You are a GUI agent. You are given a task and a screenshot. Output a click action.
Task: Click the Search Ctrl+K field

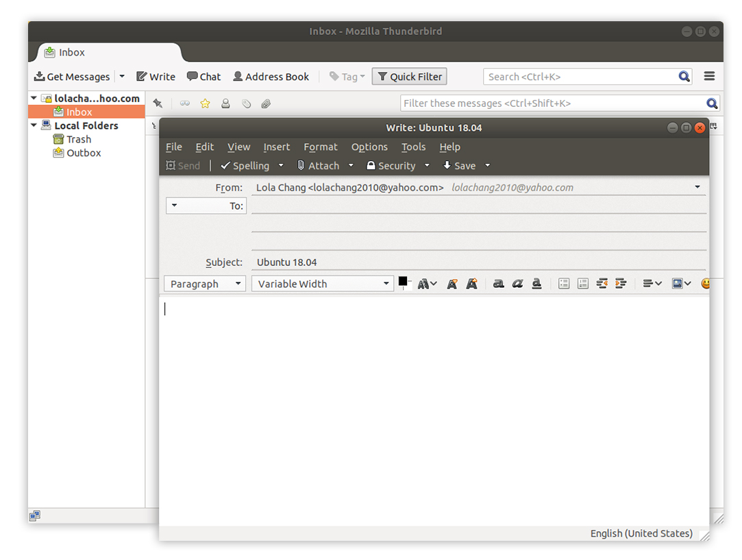580,77
